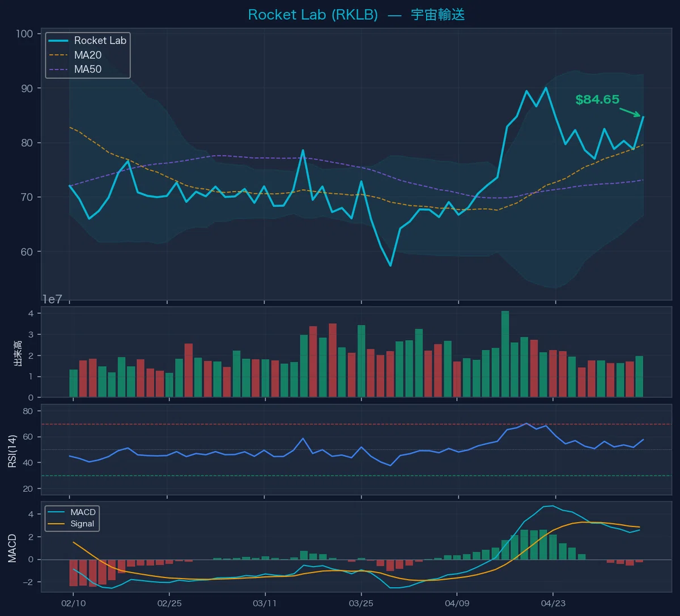Click the 100 price axis tick
680x616 pixels.
click(x=25, y=34)
